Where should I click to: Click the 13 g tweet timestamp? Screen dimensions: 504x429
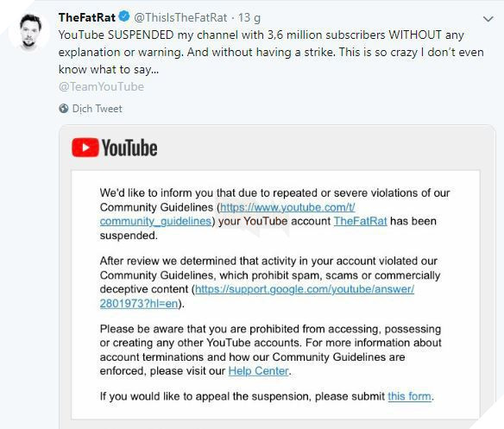coord(249,17)
